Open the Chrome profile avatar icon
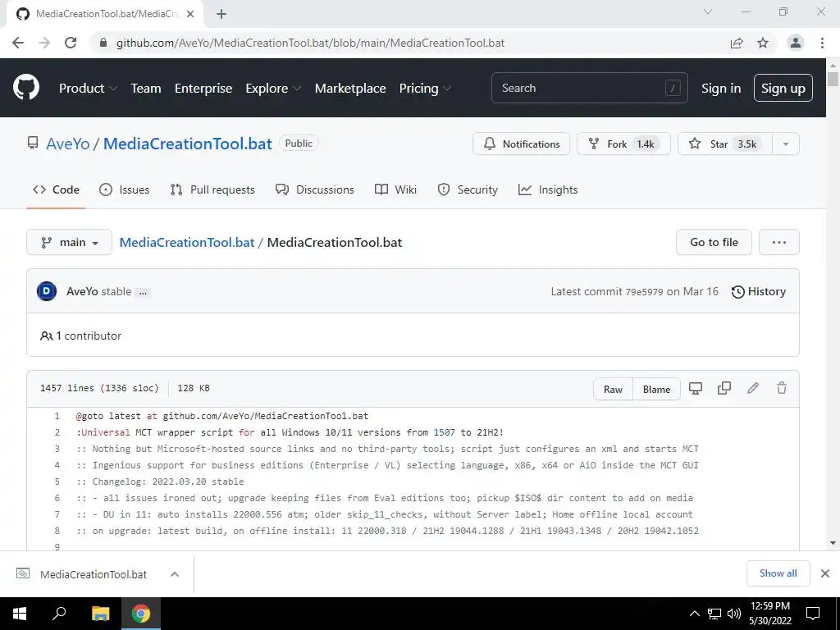The image size is (840, 630). [796, 43]
